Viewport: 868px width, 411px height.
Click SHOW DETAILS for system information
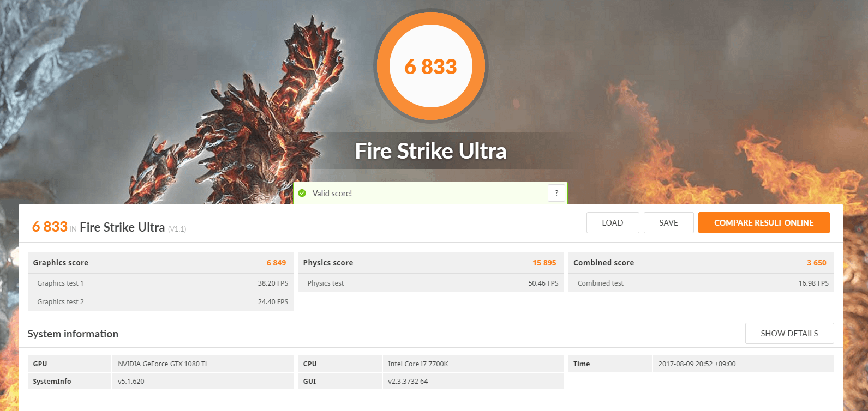click(789, 334)
